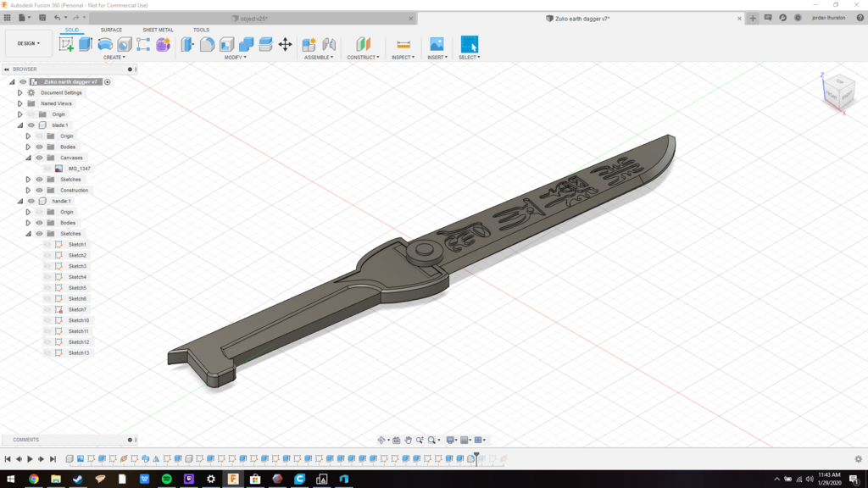Select the Fillet tool under Modify

click(x=207, y=43)
